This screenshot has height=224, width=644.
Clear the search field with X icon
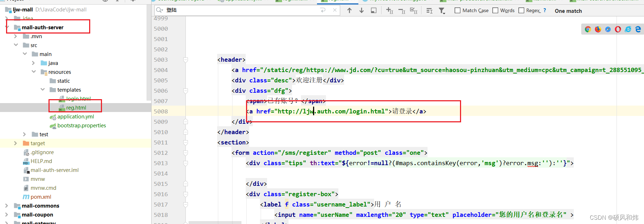pyautogui.click(x=334, y=10)
